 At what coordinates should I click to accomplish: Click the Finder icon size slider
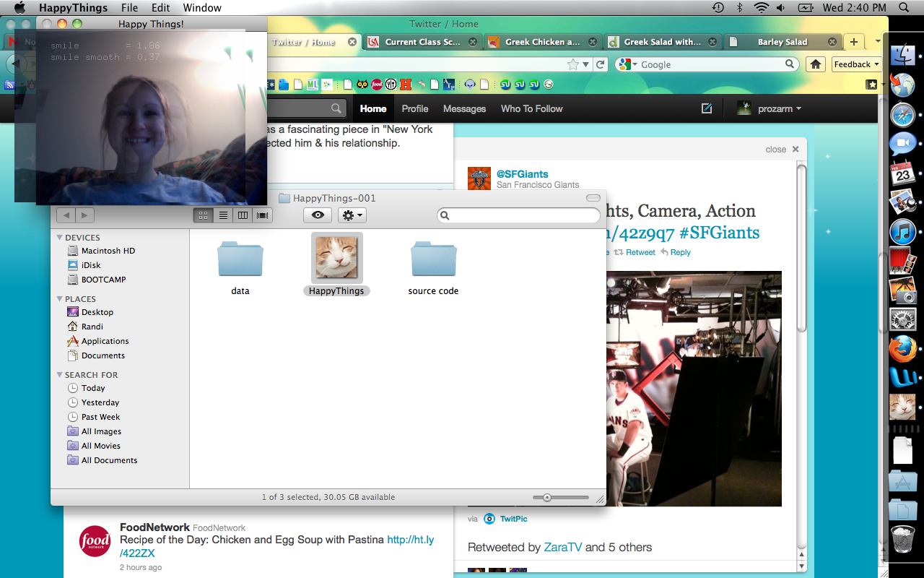point(560,497)
